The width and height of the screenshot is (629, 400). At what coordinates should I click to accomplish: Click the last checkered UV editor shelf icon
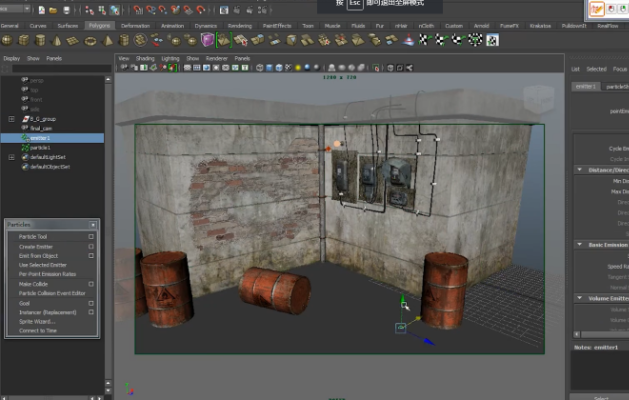point(492,40)
